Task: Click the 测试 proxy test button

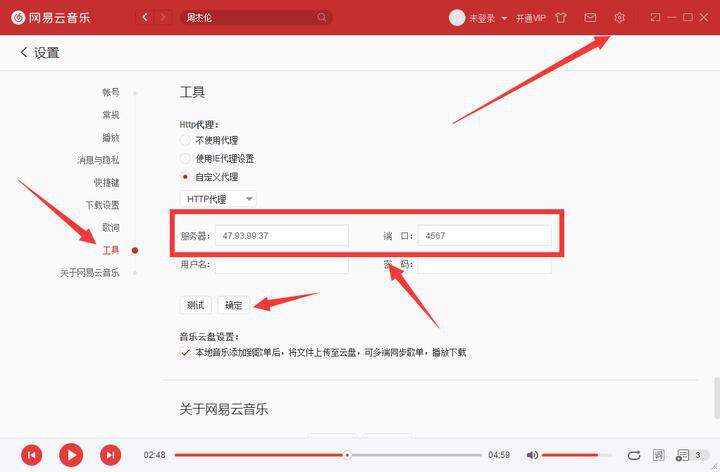Action: [x=196, y=305]
